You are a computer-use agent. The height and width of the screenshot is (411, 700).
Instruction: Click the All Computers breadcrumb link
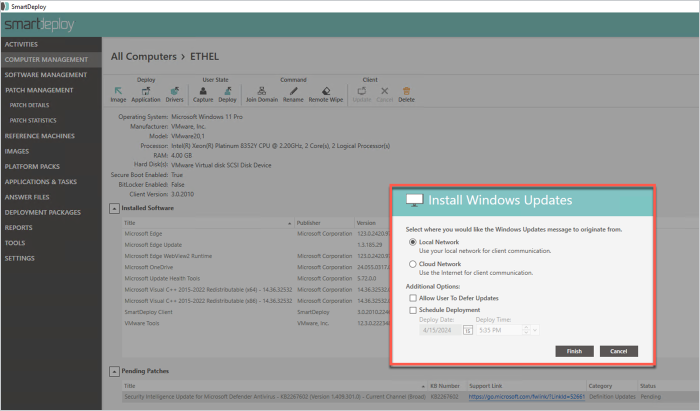(144, 57)
